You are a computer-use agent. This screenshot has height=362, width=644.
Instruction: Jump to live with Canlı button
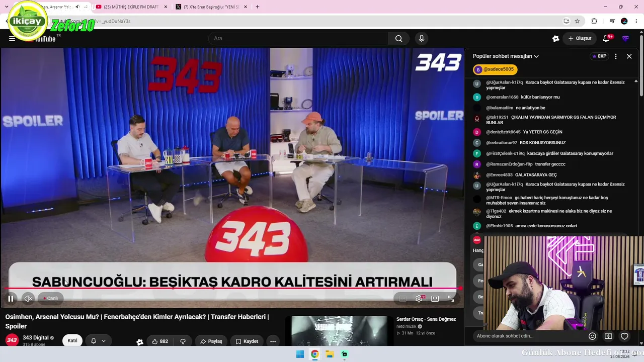point(51,299)
